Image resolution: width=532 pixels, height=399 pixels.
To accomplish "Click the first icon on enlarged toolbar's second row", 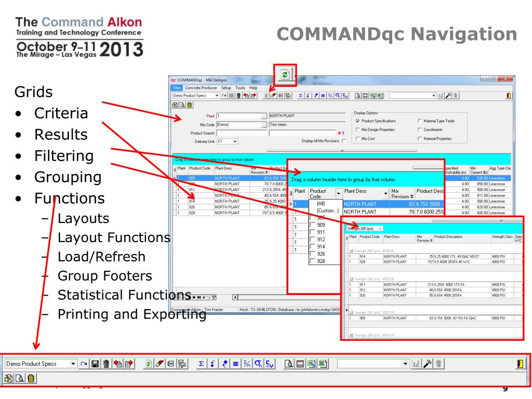I will tap(8, 378).
